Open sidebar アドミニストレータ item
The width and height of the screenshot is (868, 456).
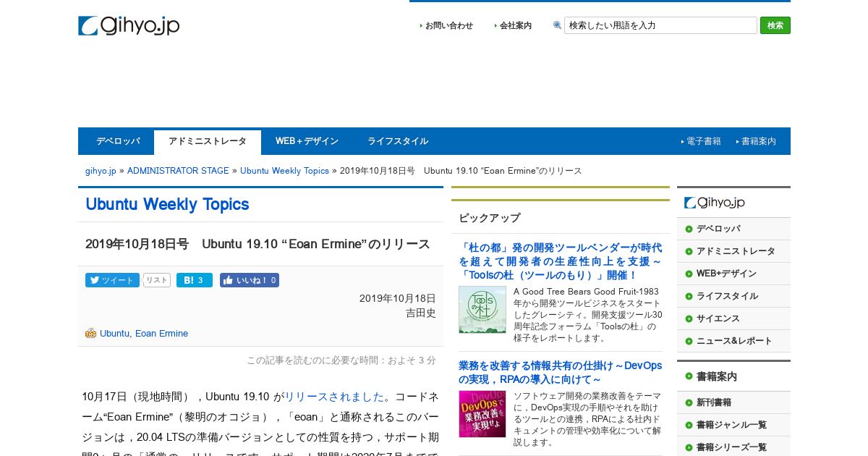(733, 251)
